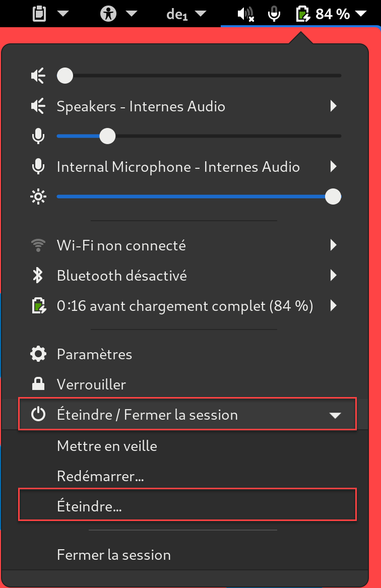Click Éteindre… to shut down
The width and height of the screenshot is (381, 588).
coord(89,506)
